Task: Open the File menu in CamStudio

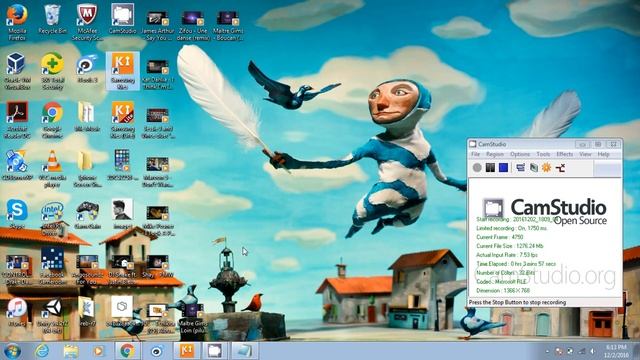Action: pos(476,154)
